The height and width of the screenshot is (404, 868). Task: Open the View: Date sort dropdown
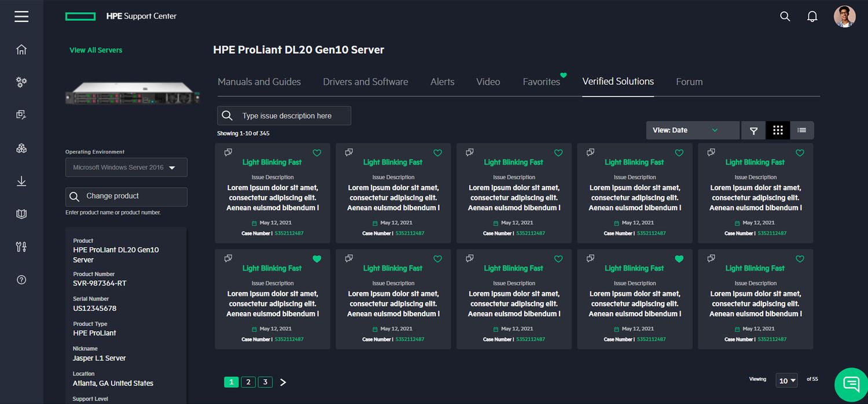pyautogui.click(x=693, y=131)
